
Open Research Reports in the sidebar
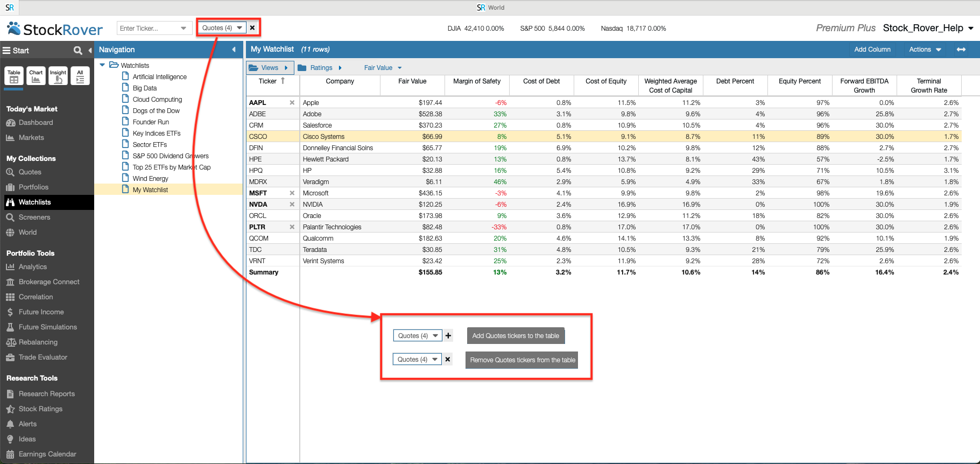click(x=47, y=394)
